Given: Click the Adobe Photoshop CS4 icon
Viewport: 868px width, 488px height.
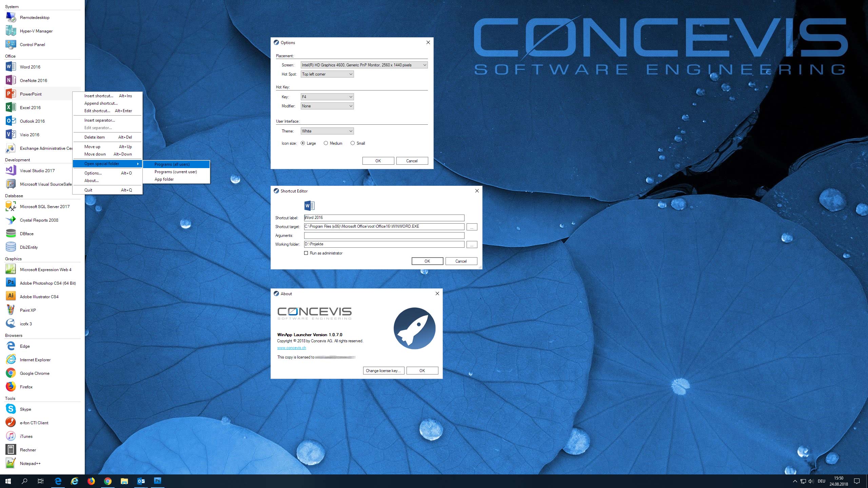Looking at the screenshot, I should tap(10, 282).
